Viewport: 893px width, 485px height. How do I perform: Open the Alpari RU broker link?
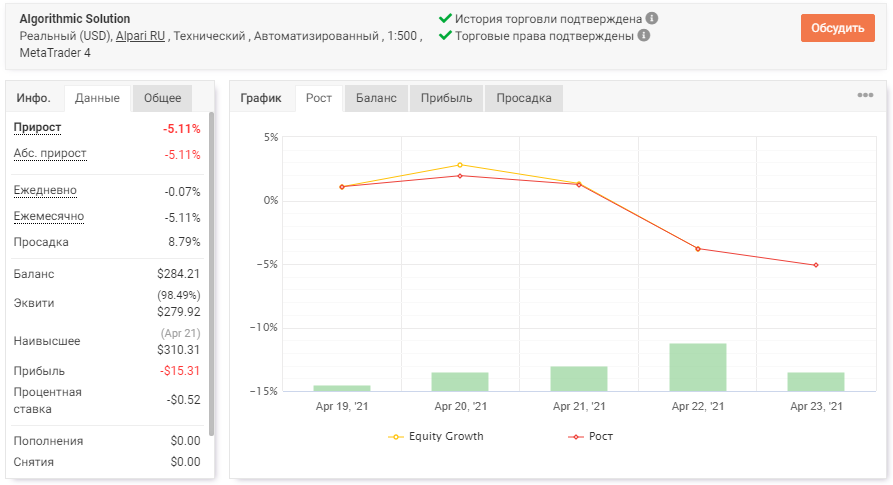click(140, 36)
